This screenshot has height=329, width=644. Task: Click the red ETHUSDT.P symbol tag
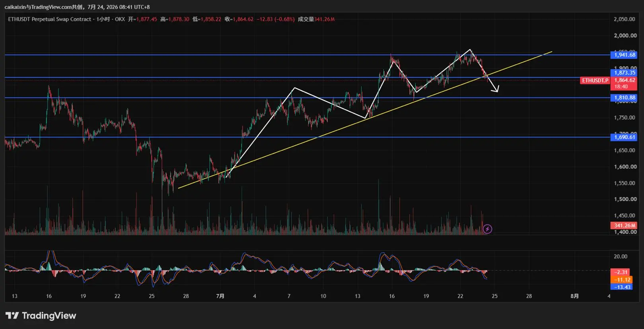(x=595, y=80)
